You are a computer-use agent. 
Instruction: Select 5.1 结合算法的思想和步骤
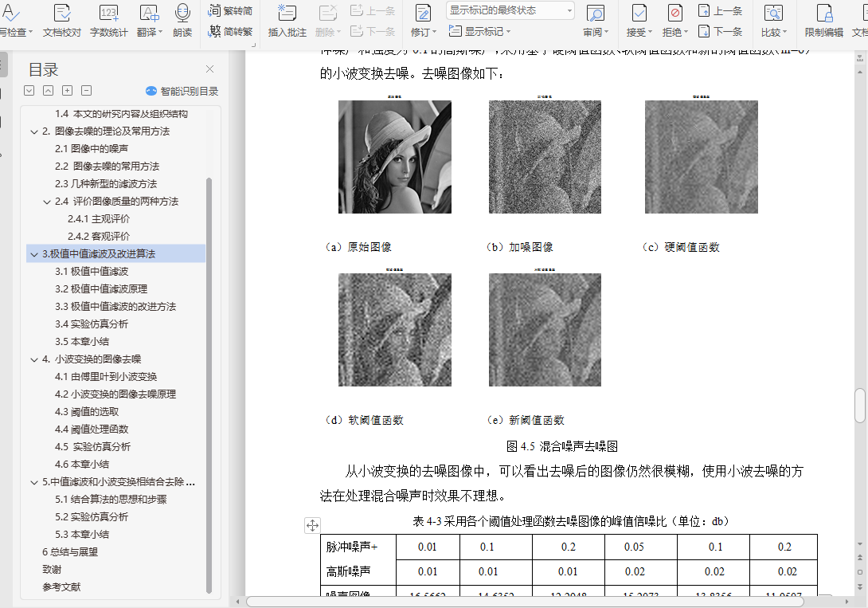pos(111,500)
